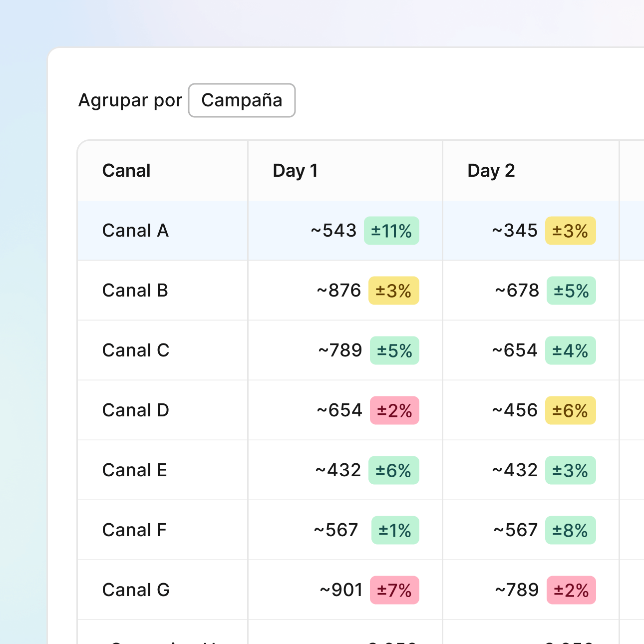Click the ~543 value for Canal A
The width and height of the screenshot is (644, 644).
click(x=333, y=231)
